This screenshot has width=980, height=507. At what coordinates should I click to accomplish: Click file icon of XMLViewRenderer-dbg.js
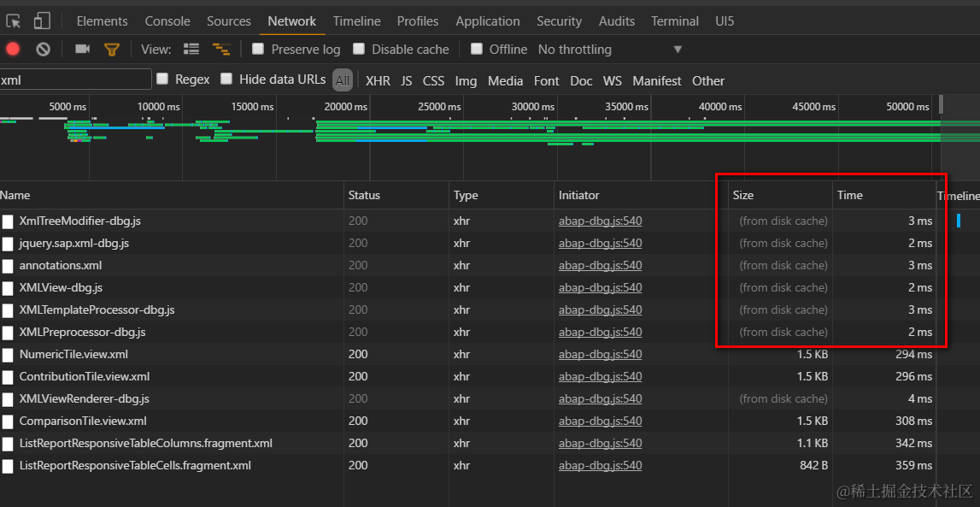[x=8, y=399]
